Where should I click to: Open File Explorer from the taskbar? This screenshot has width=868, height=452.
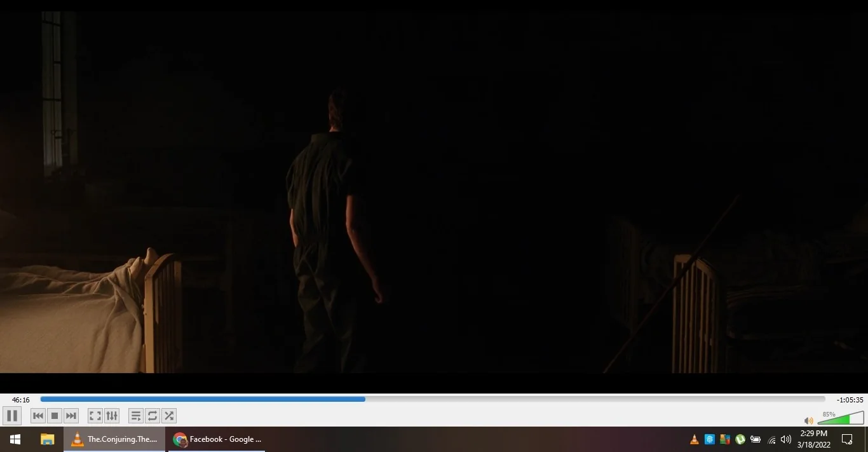coord(47,439)
